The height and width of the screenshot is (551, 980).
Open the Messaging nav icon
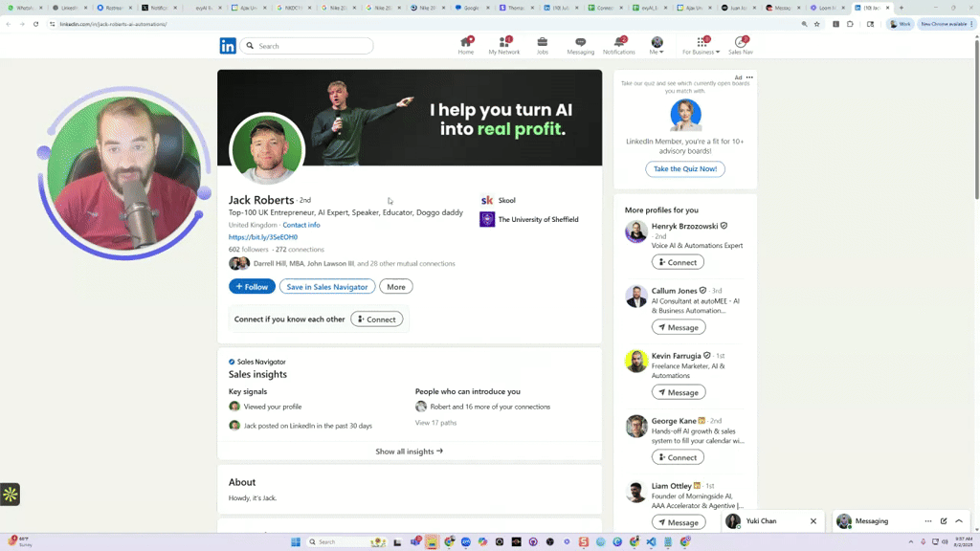point(580,46)
